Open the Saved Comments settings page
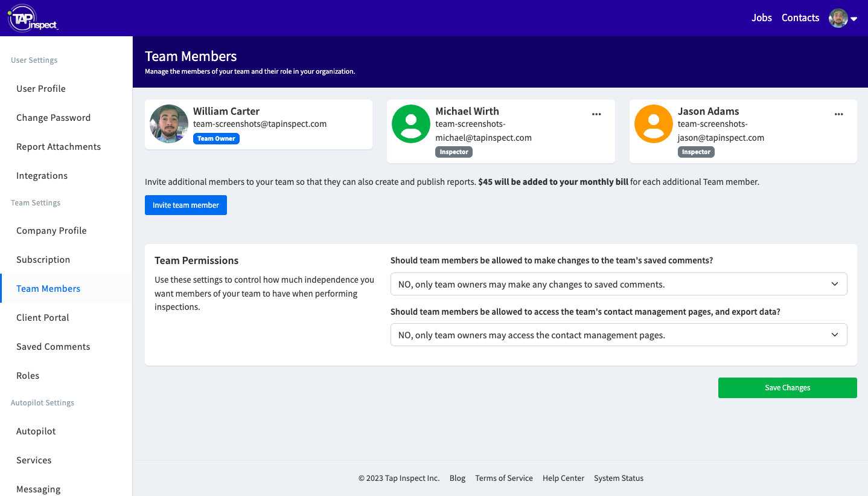Screen dimensions: 868x496 [x=53, y=346]
